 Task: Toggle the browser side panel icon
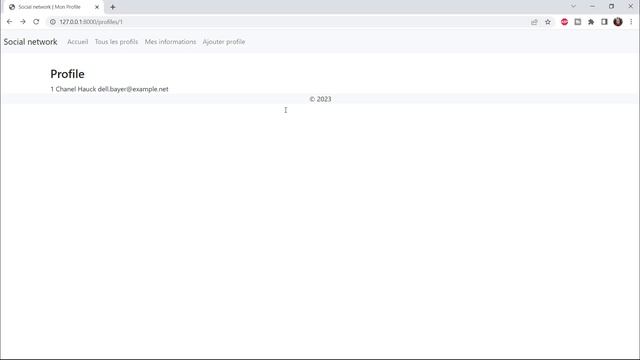point(604,22)
